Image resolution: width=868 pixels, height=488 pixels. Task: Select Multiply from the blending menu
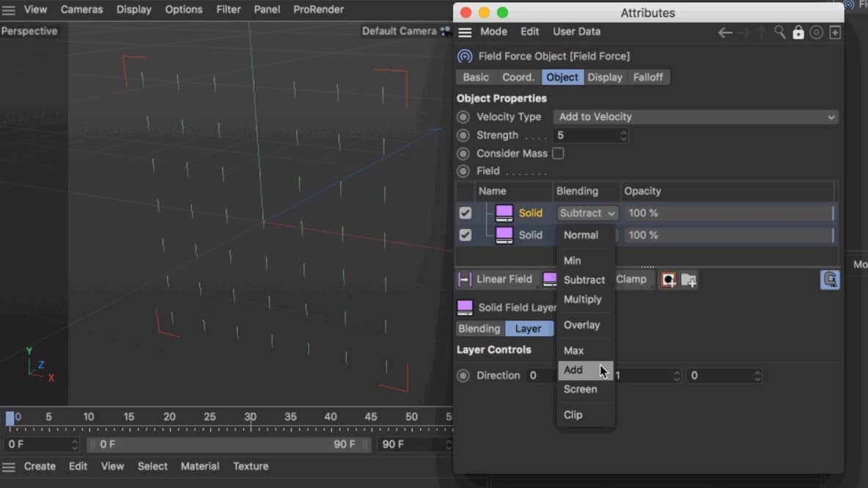point(584,299)
